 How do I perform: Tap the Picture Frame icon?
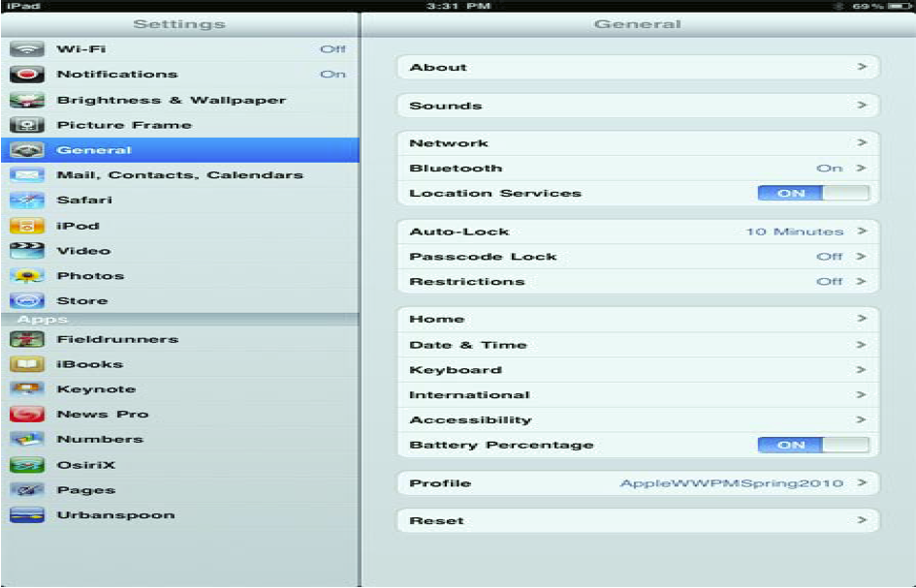tap(27, 125)
